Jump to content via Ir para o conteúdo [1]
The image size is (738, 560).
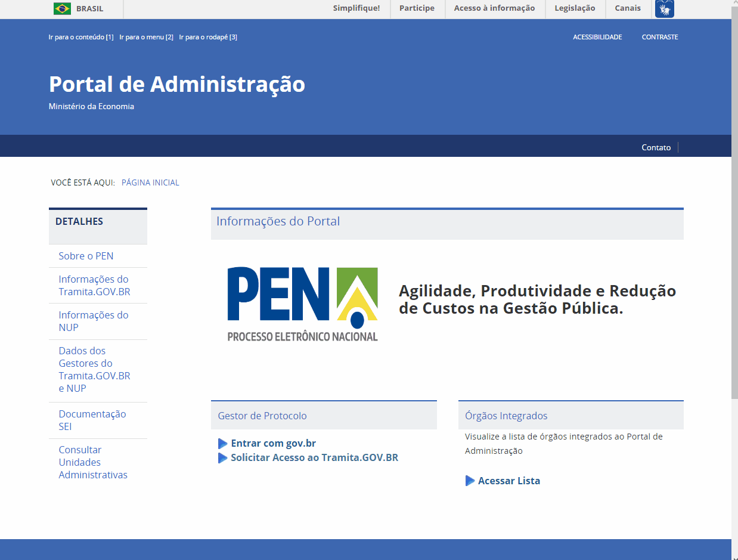(81, 37)
